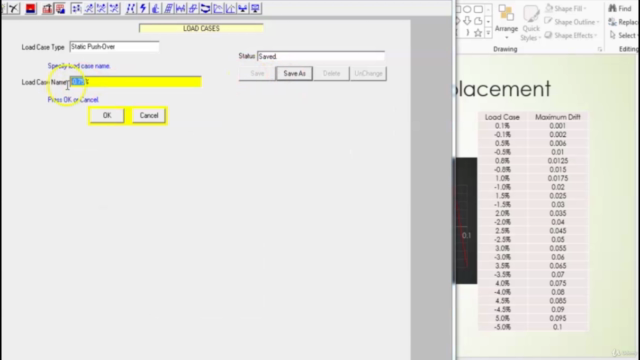Open the Shape Outline dropdown

[x=573, y=22]
